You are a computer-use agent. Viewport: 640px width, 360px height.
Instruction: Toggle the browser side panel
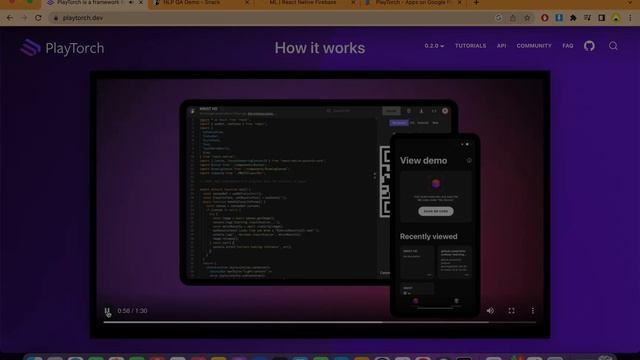[x=602, y=18]
